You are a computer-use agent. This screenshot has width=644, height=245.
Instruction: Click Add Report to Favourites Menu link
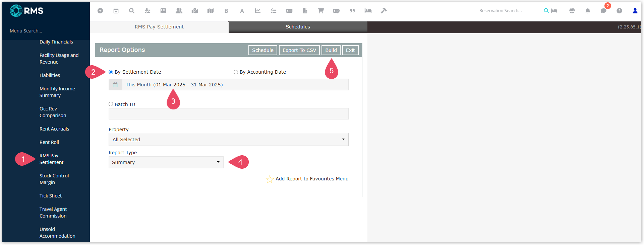(x=312, y=179)
